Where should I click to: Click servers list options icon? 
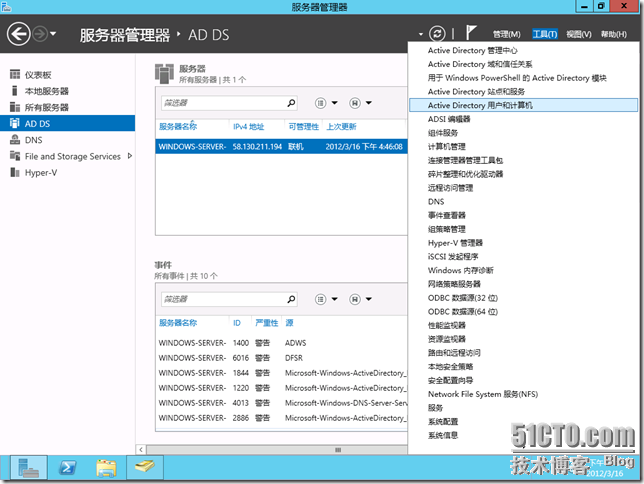(320, 103)
